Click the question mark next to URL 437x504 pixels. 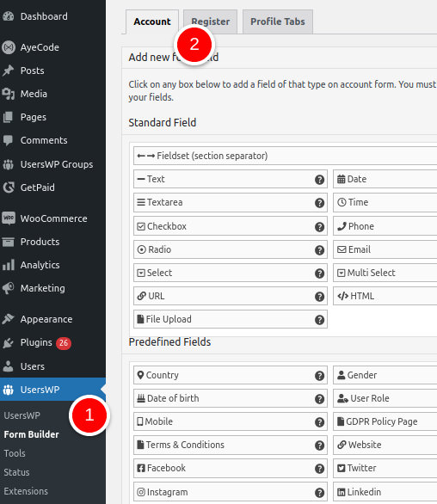tap(319, 297)
